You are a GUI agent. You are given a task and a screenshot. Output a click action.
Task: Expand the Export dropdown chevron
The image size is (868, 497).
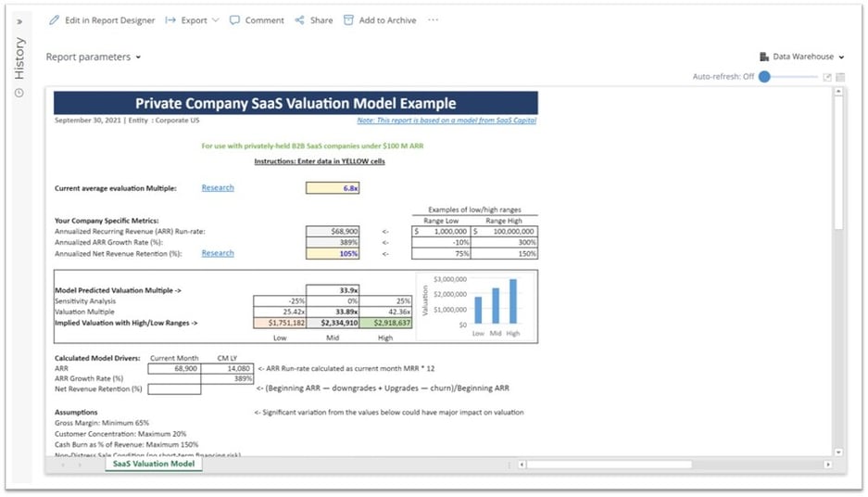215,20
